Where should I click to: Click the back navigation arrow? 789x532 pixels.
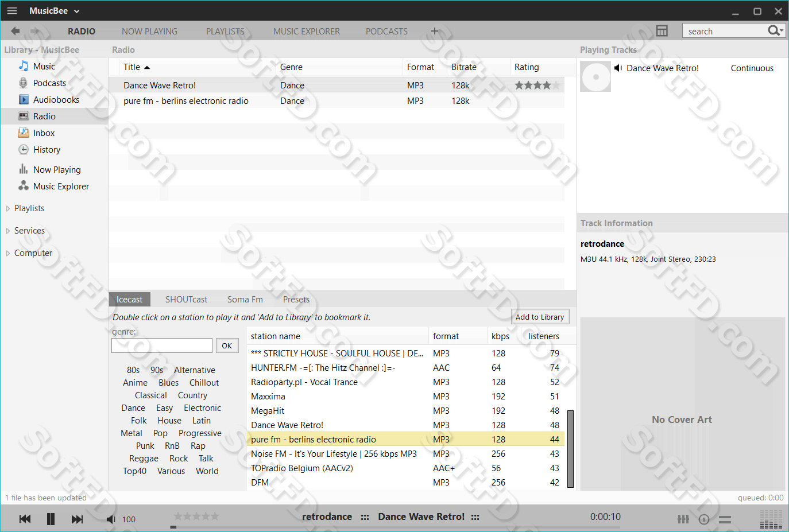[16, 31]
